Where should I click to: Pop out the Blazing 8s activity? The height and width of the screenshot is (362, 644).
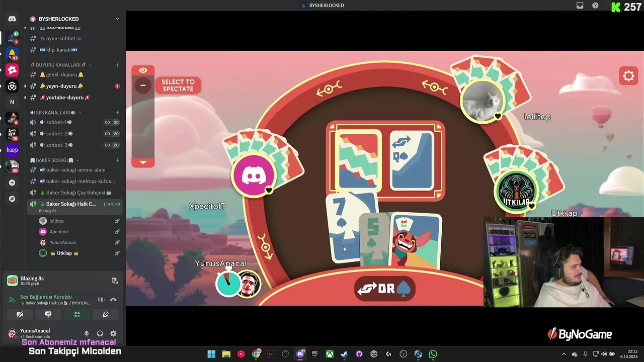(114, 281)
